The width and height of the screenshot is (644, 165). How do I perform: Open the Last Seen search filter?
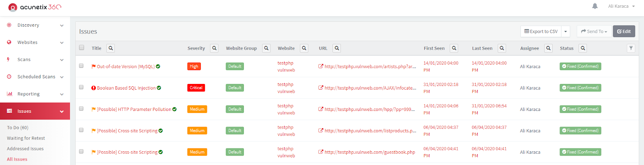[x=502, y=48]
